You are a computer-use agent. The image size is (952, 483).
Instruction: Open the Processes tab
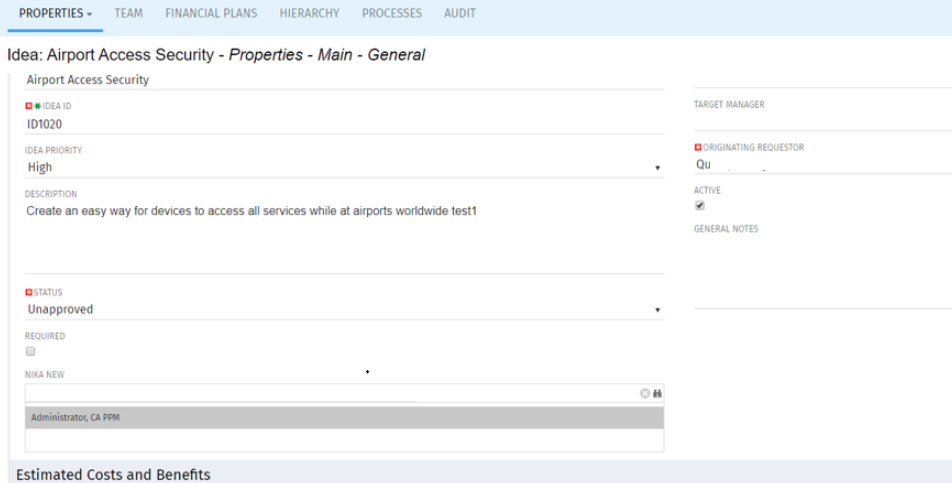pos(392,13)
